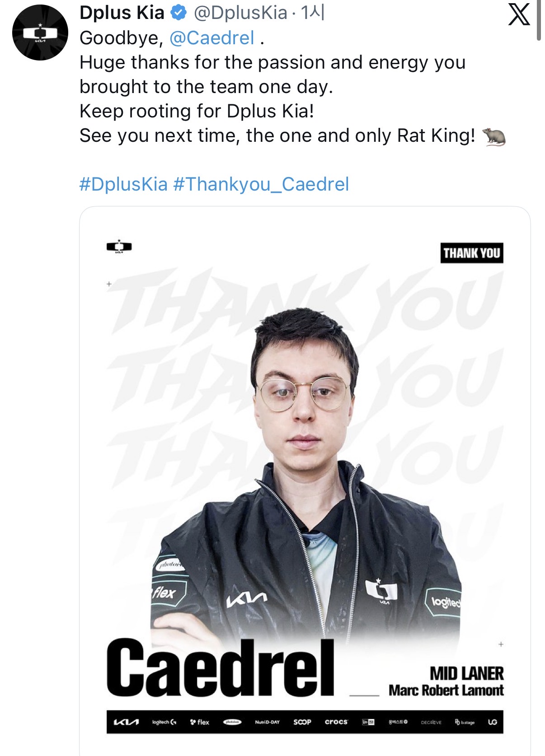Tap the X logo icon
Image resolution: width=545 pixels, height=756 pixels.
[x=519, y=15]
